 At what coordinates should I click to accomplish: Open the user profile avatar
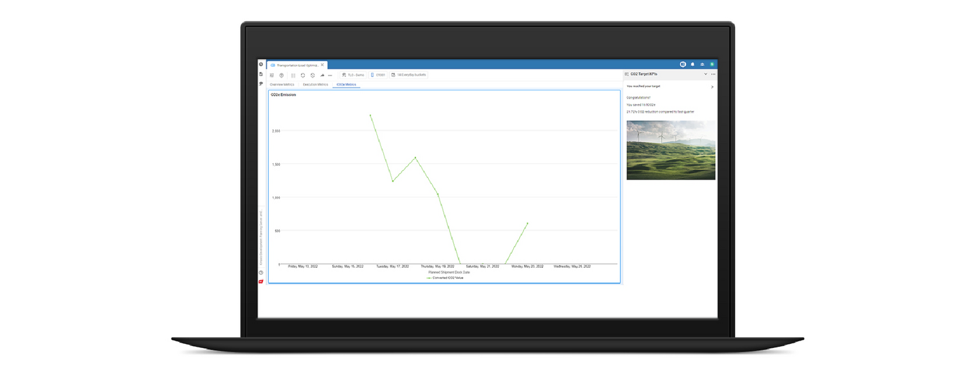click(x=712, y=65)
